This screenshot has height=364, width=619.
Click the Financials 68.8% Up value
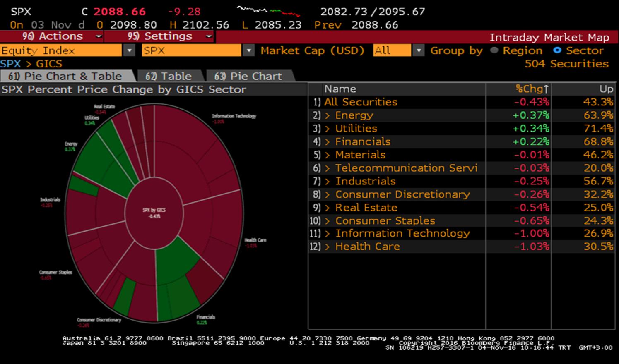tap(598, 142)
